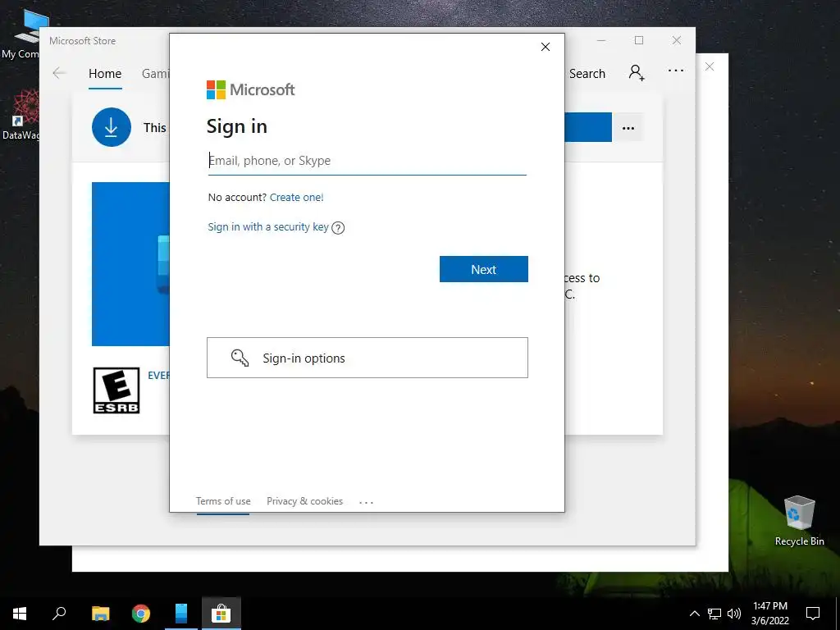Viewport: 840px width, 630px height.
Task: Open Privacy & cookies link
Action: (305, 501)
